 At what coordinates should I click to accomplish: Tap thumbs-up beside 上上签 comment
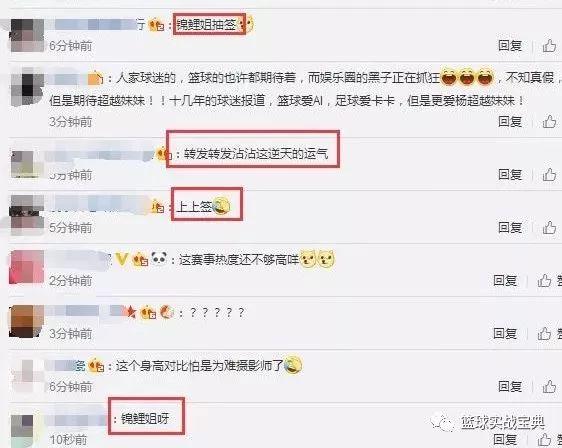coord(549,228)
